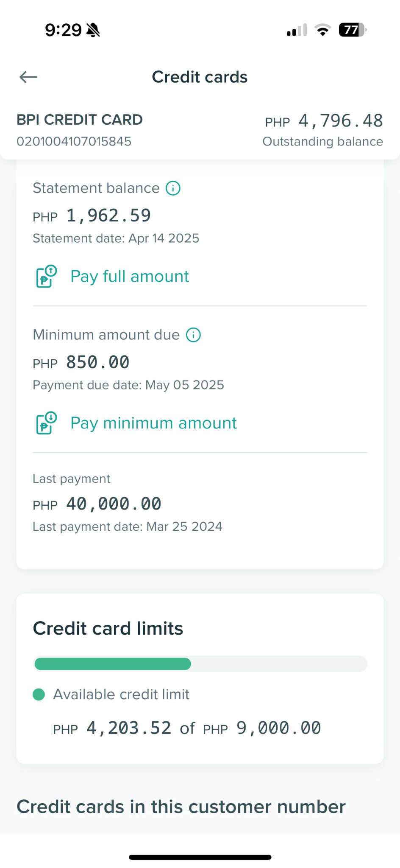Tap the Wi-Fi icon in status bar
This screenshot has width=400, height=868.
(x=322, y=30)
